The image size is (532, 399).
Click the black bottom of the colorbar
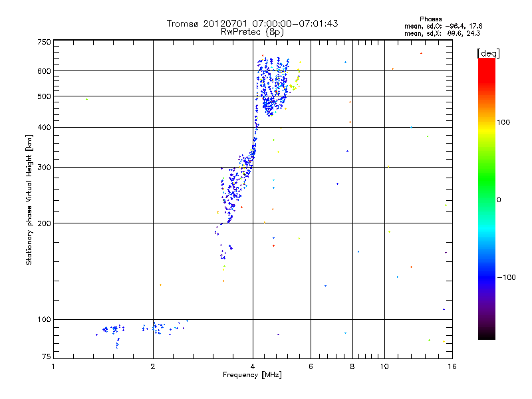(x=487, y=334)
